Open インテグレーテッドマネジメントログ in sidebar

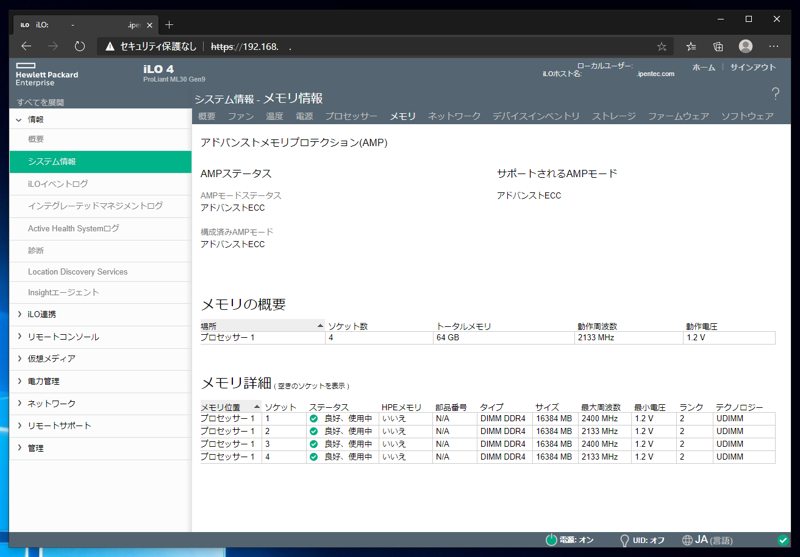(x=100, y=206)
